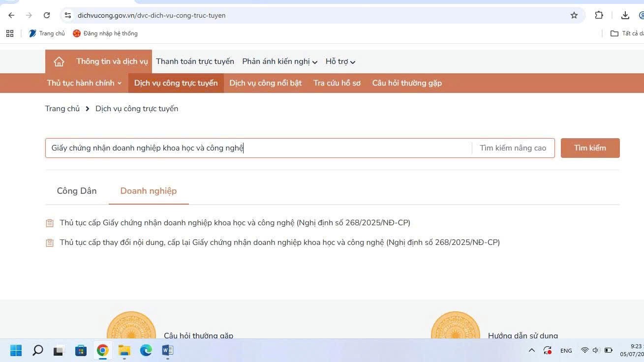The height and width of the screenshot is (362, 644).
Task: Launch File Explorer from the taskbar
Action: (x=124, y=350)
